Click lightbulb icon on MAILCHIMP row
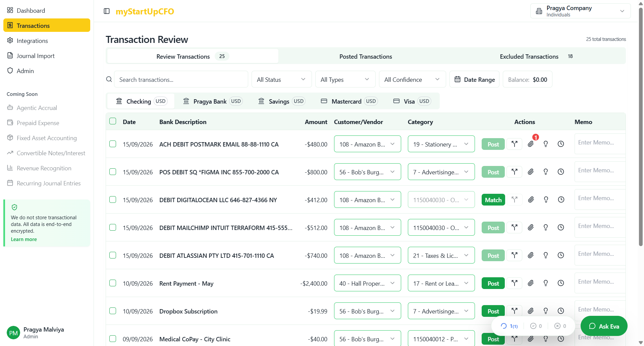644x346 pixels. [546, 228]
